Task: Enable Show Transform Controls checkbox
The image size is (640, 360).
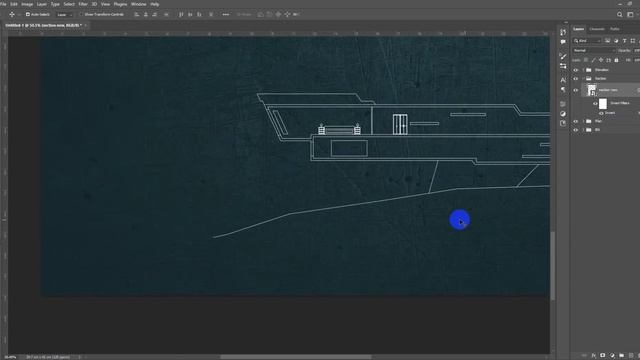Action: [x=81, y=14]
